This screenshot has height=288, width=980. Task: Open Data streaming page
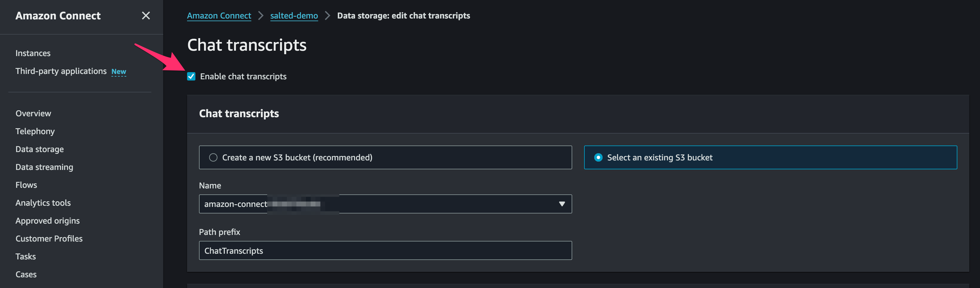(44, 167)
